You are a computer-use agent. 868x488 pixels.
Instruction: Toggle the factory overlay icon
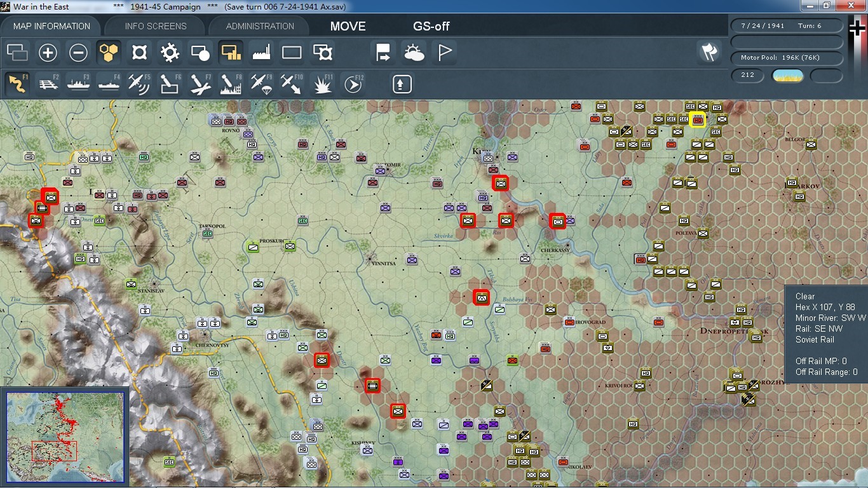pos(261,53)
